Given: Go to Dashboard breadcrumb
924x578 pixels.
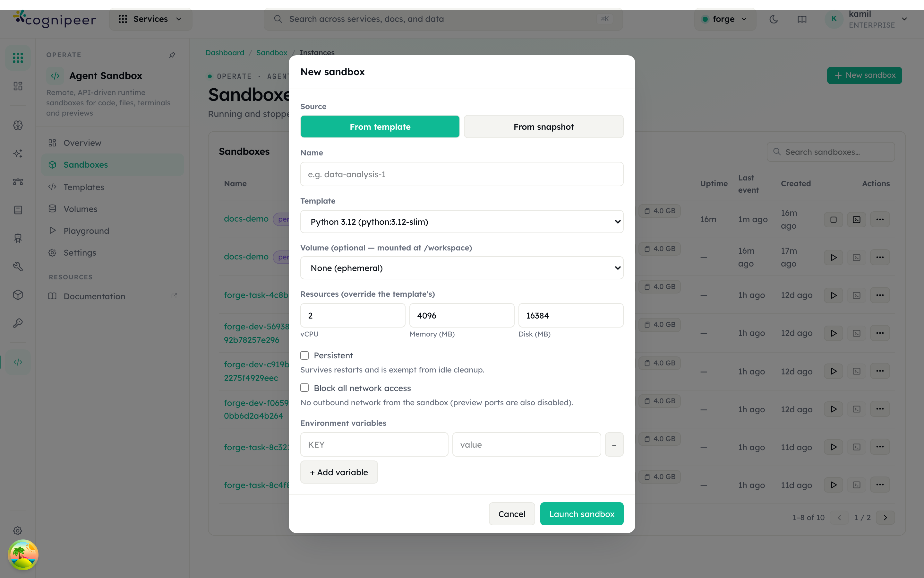Looking at the screenshot, I should [225, 53].
